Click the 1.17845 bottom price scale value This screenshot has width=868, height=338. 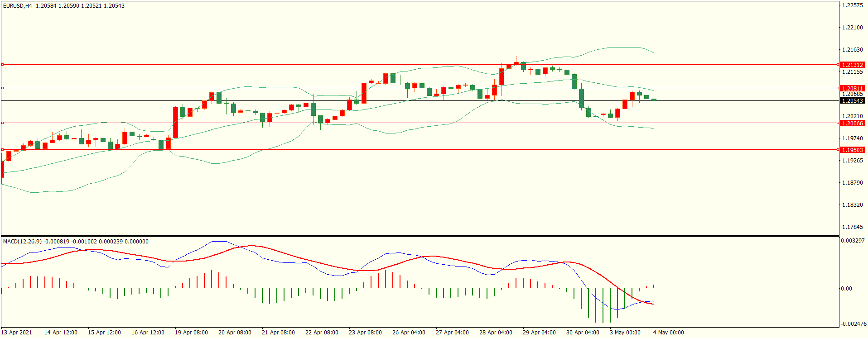[852, 227]
